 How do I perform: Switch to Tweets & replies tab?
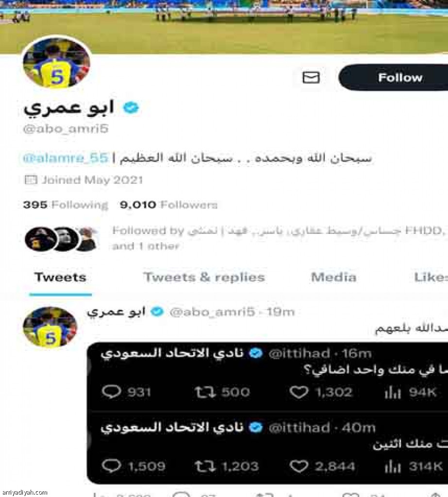(204, 277)
